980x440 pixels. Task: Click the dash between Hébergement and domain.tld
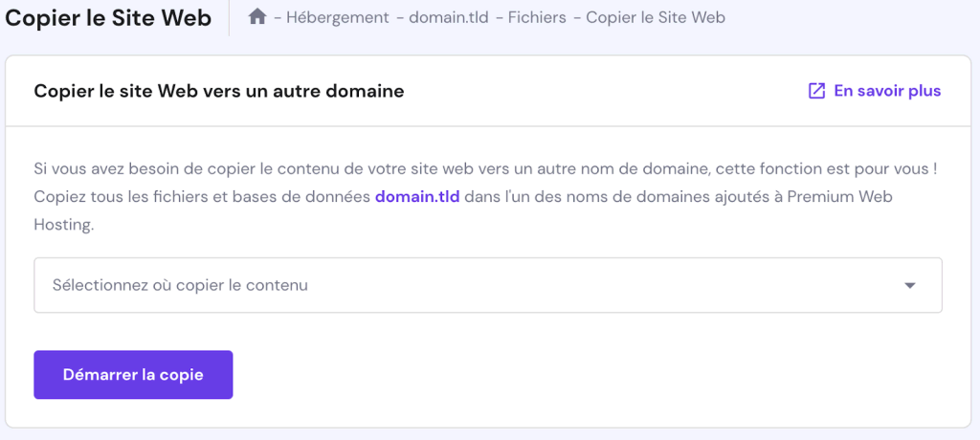coord(400,17)
